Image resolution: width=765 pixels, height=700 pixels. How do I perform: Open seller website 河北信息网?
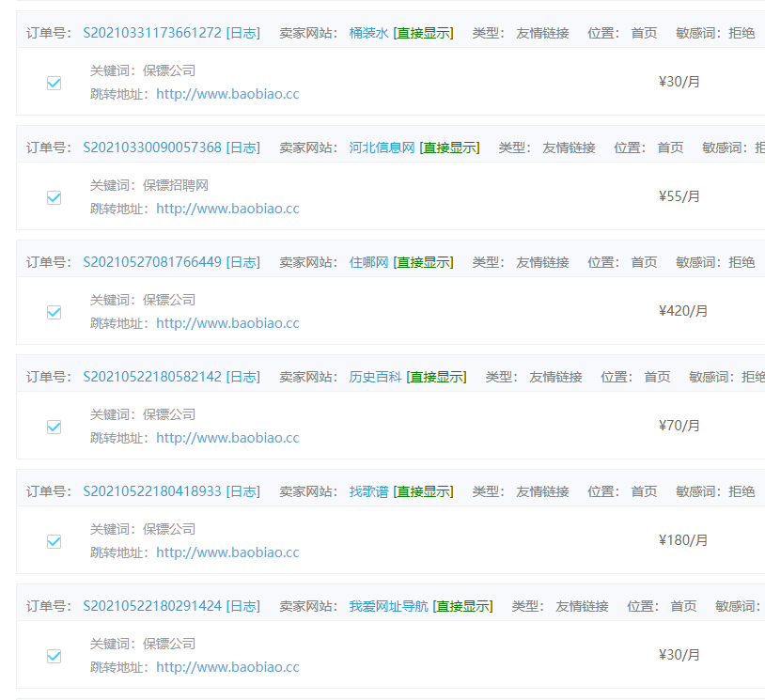pyautogui.click(x=382, y=148)
